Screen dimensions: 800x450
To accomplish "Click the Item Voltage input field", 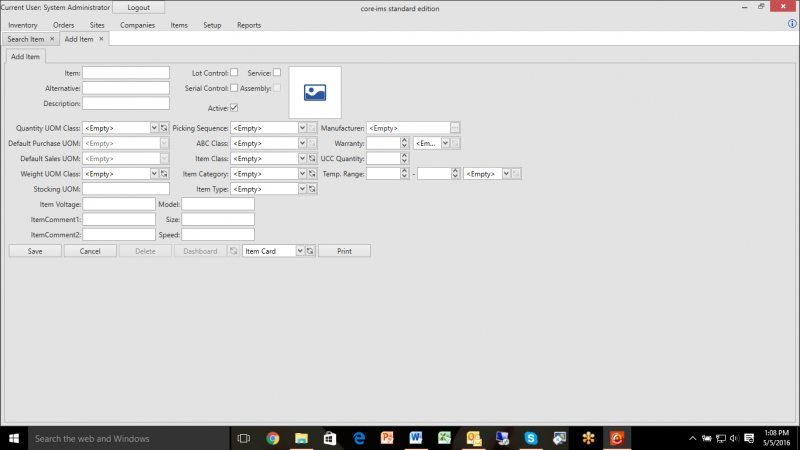I will coord(119,205).
